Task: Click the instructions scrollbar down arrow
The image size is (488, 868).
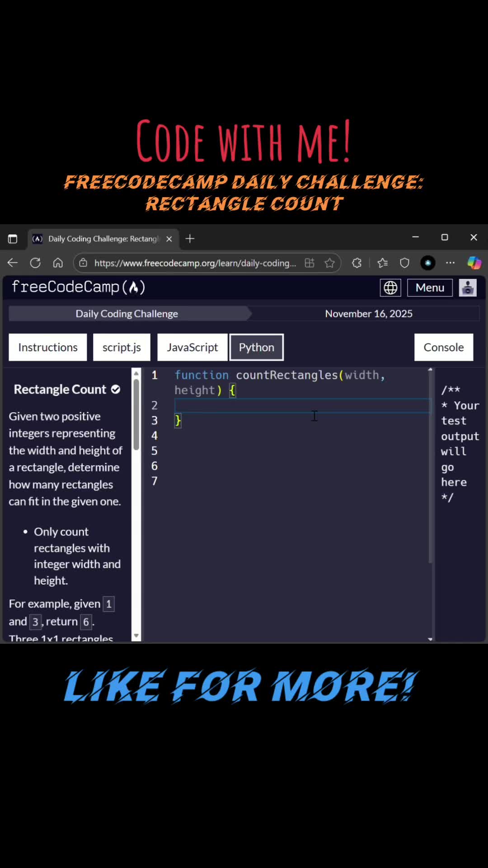Action: pos(136,636)
